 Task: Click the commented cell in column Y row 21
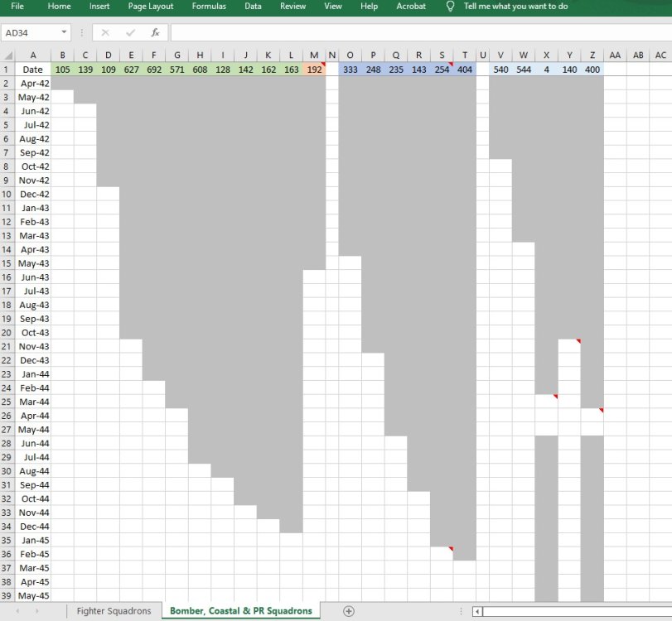(569, 346)
